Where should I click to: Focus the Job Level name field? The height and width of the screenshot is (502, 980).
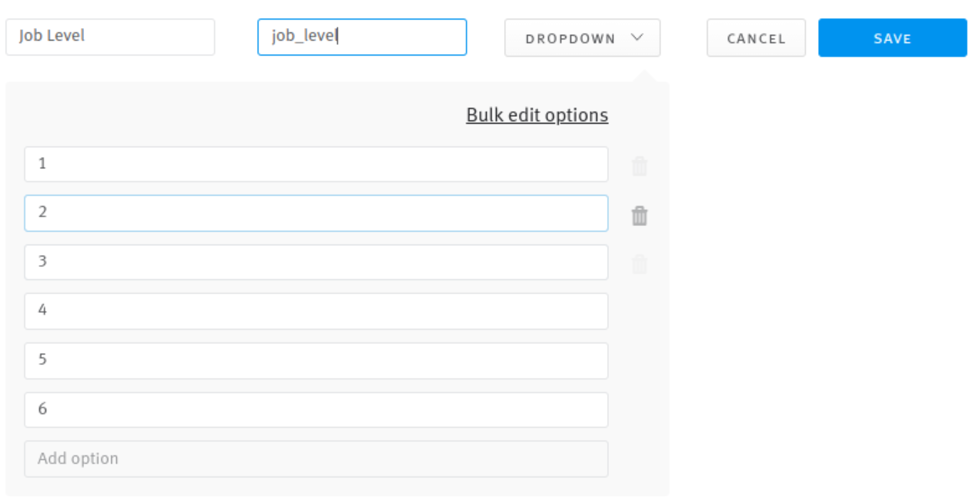coord(110,37)
